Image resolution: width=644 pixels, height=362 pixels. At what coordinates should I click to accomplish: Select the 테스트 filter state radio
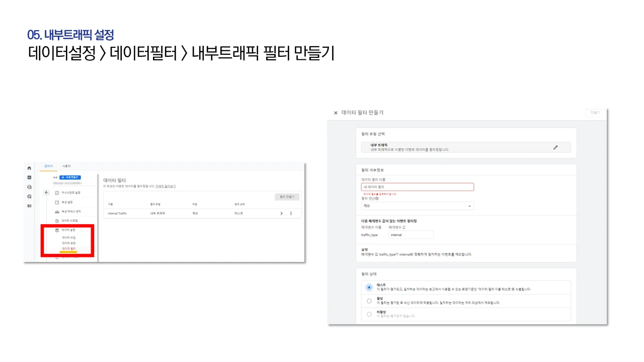coord(369,287)
